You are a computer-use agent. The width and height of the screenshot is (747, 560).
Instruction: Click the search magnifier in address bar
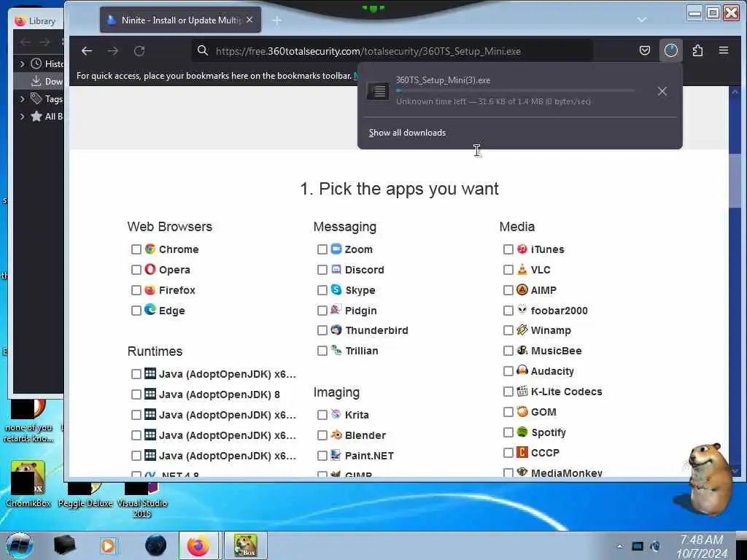coord(203,50)
